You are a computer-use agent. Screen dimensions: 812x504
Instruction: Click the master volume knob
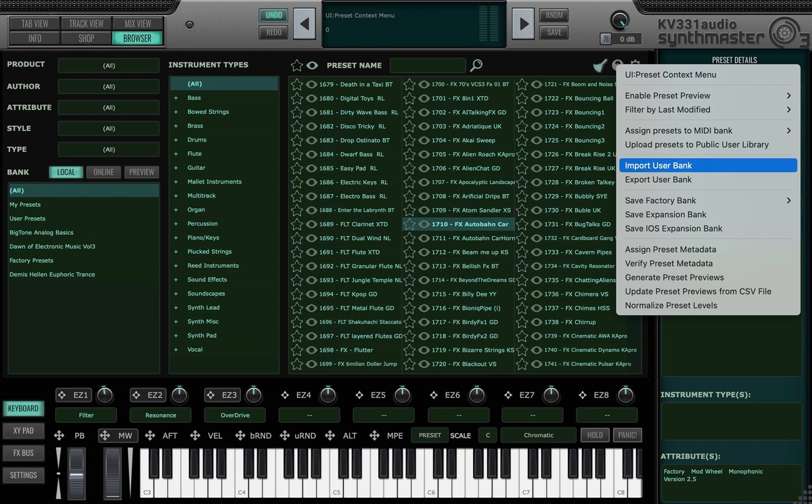[619, 20]
